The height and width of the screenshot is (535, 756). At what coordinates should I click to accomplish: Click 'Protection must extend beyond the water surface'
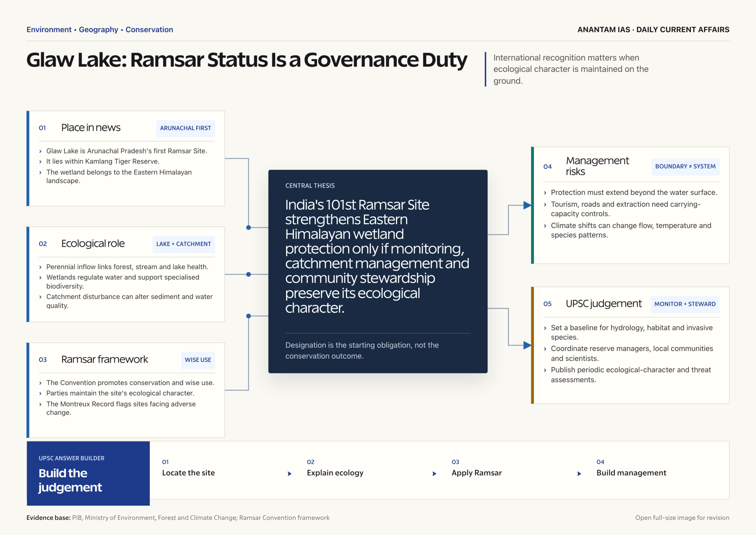pos(634,192)
